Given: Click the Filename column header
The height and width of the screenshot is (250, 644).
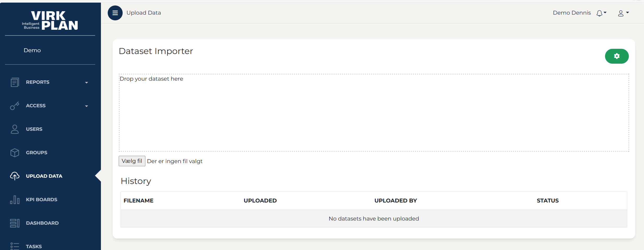Looking at the screenshot, I should tap(139, 201).
